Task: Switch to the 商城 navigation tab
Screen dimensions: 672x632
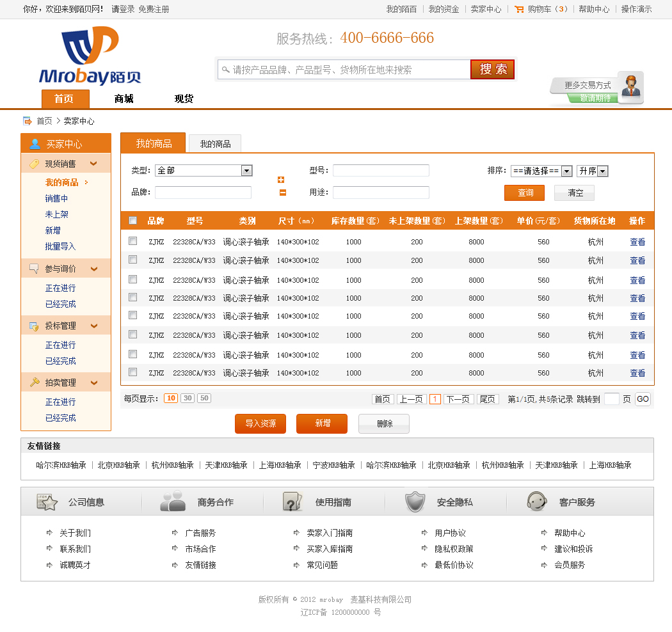Action: coord(124,99)
